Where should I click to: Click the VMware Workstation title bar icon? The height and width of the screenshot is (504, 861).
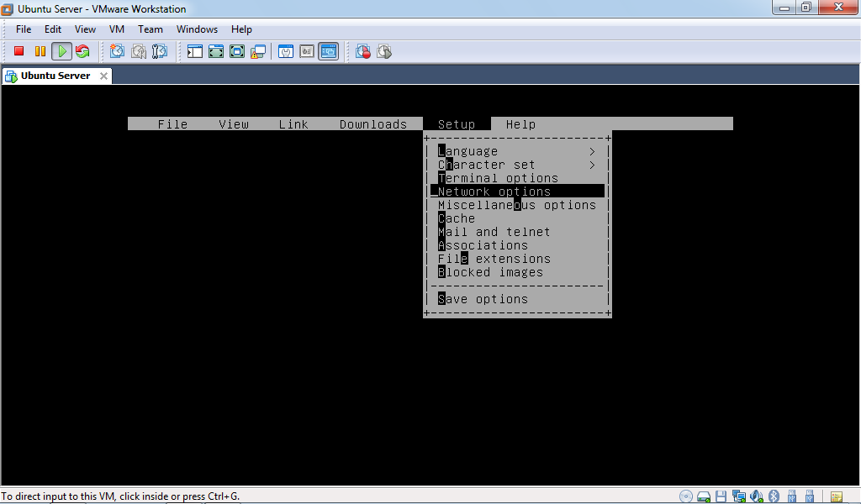[x=7, y=8]
